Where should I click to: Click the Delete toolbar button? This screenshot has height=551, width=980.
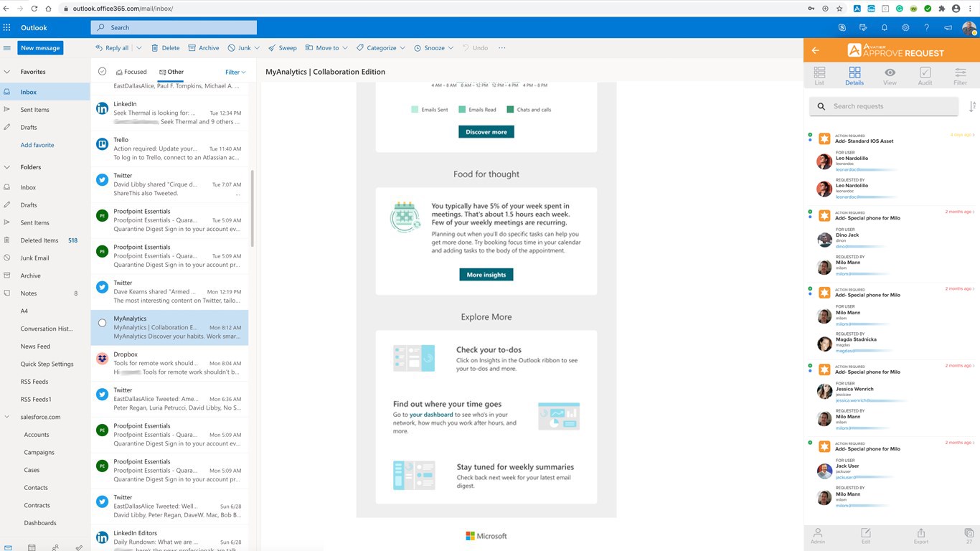[165, 48]
